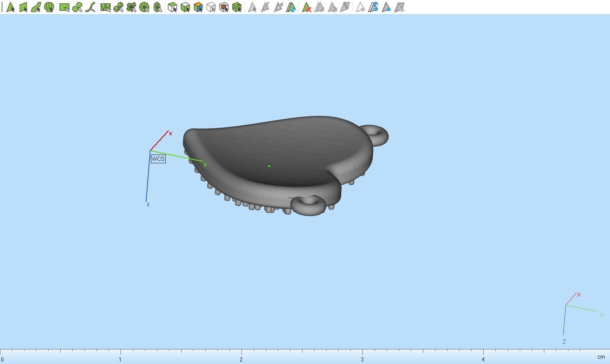Select the elliptical mesh marking pen
The image size is (610, 364).
[157, 7]
